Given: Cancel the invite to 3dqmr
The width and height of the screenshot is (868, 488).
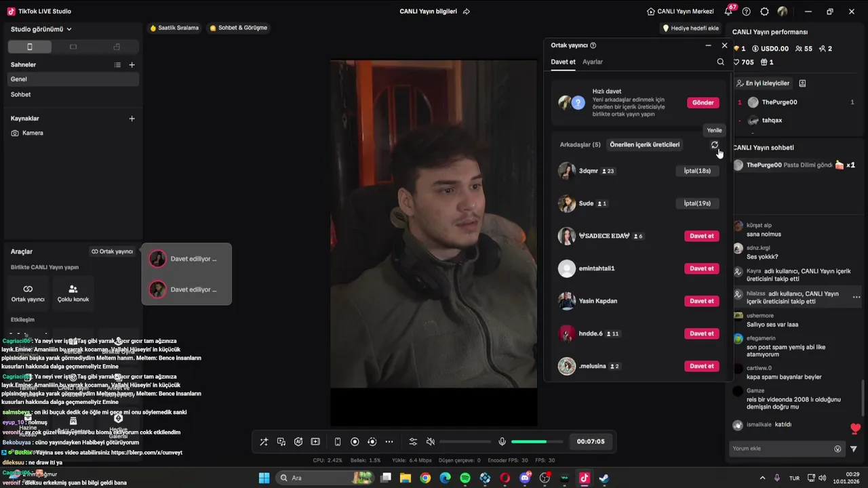Looking at the screenshot, I should coord(697,171).
